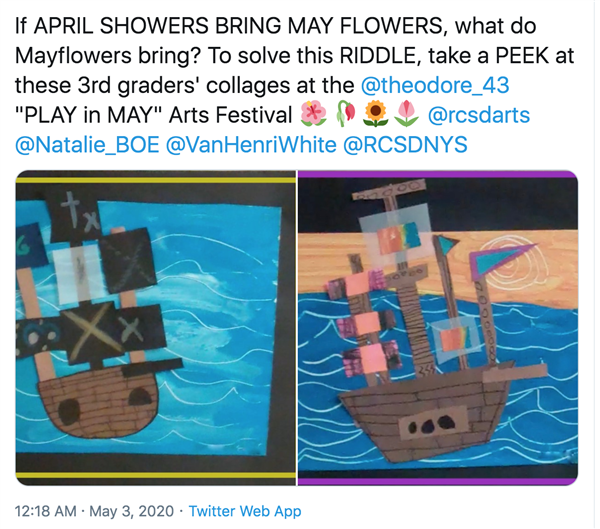This screenshot has width=600, height=529.
Task: Click the wilted rose emoji
Action: point(346,115)
